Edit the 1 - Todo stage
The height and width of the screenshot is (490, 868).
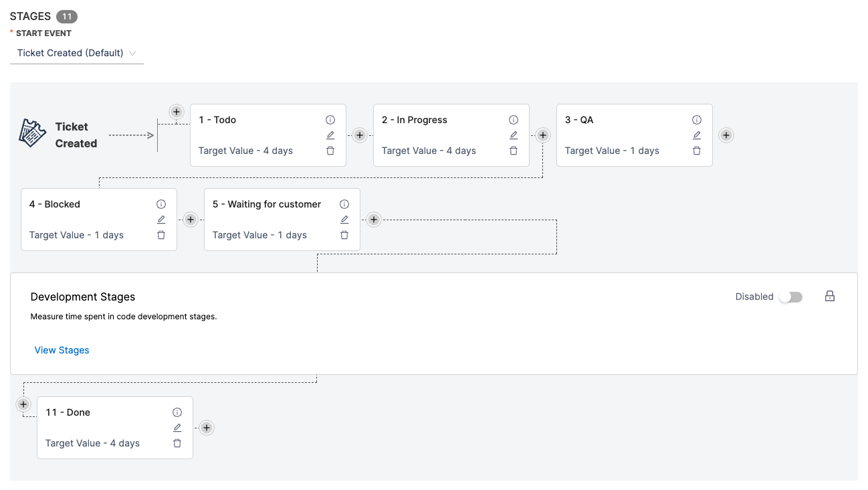330,135
